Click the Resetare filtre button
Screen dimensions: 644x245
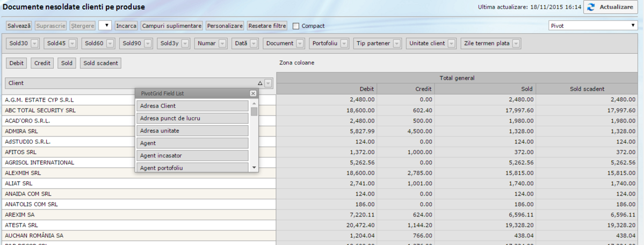pos(267,26)
